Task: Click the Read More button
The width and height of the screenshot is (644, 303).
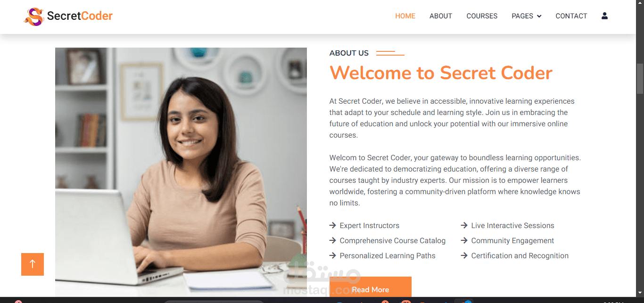Action: pos(371,287)
